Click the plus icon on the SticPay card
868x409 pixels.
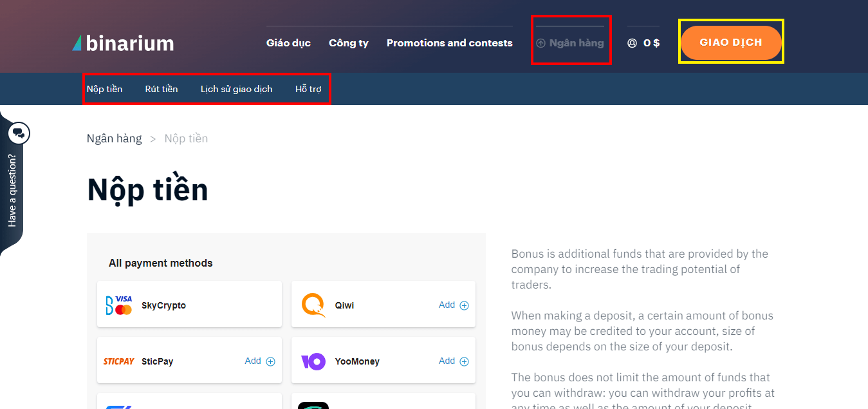pos(271,361)
